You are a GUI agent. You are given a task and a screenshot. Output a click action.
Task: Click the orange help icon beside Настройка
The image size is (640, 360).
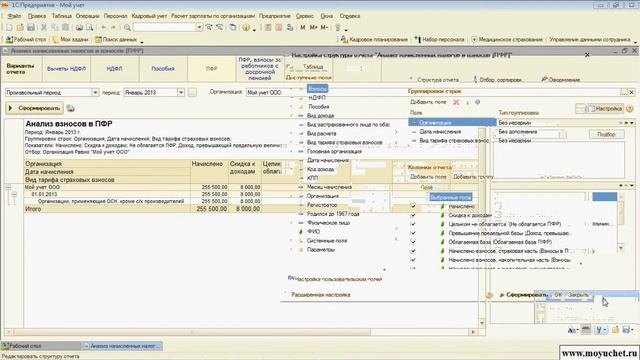pyautogui.click(x=630, y=109)
